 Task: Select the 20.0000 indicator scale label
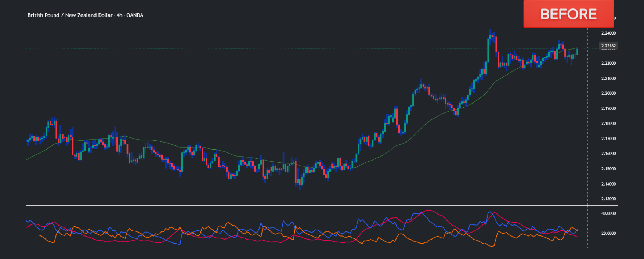click(608, 233)
